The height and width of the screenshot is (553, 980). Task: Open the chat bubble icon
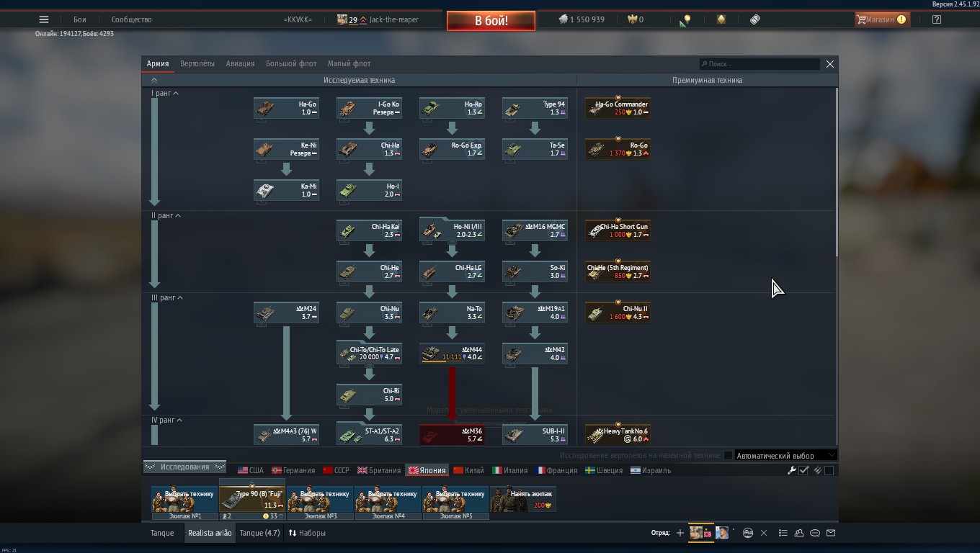click(x=815, y=533)
